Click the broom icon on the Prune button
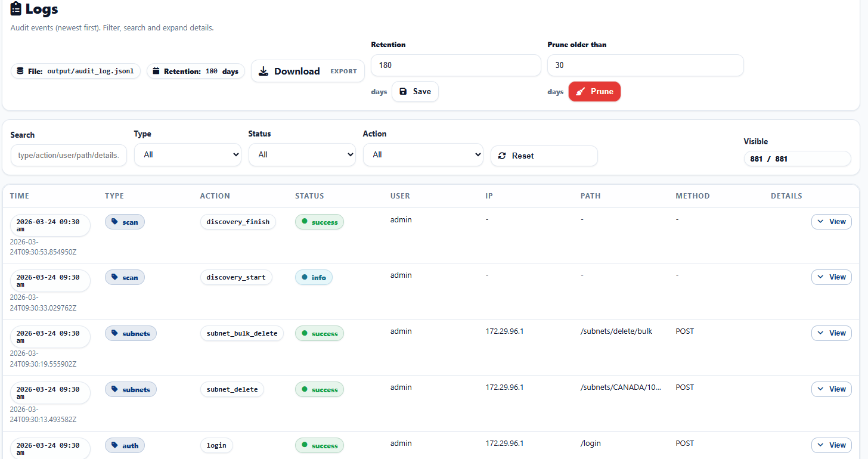The height and width of the screenshot is (459, 868). coord(581,92)
